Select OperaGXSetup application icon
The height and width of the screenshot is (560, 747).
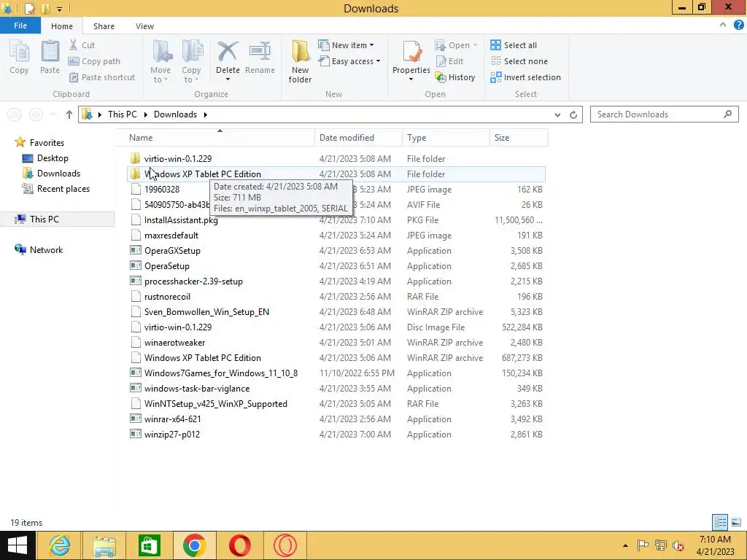point(136,251)
